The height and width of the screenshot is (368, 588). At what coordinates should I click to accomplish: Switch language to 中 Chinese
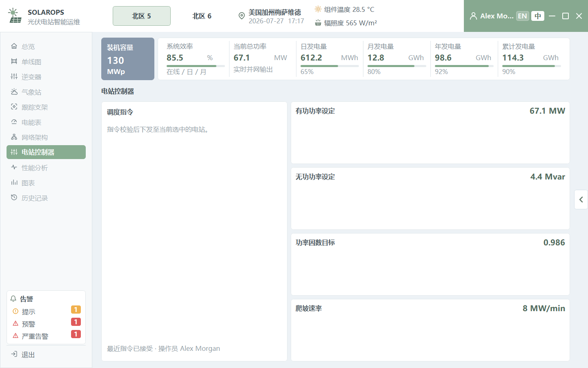[538, 16]
